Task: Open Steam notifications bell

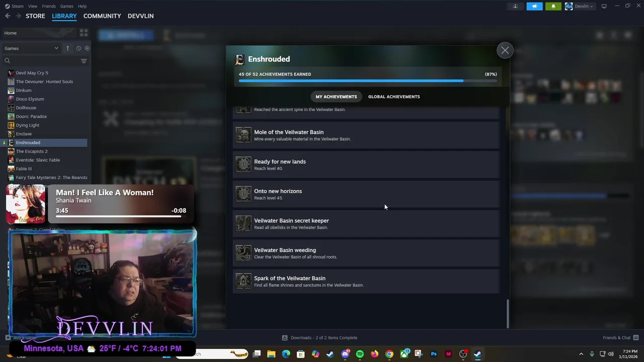Action: point(553,6)
